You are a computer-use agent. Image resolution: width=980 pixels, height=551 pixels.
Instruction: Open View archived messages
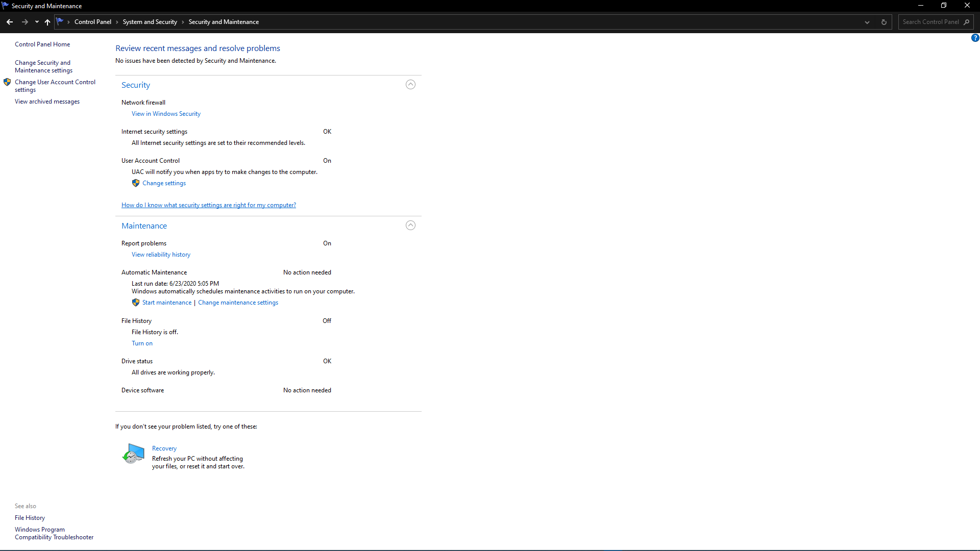(x=47, y=102)
